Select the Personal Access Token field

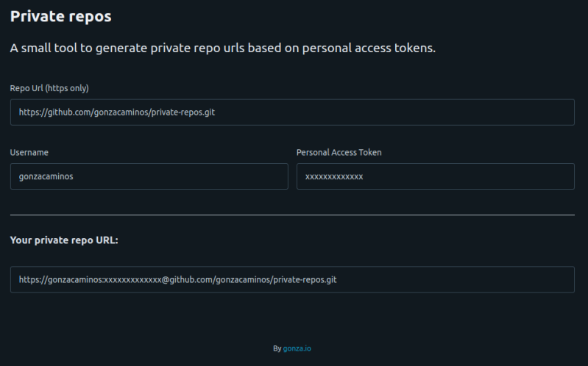point(436,176)
